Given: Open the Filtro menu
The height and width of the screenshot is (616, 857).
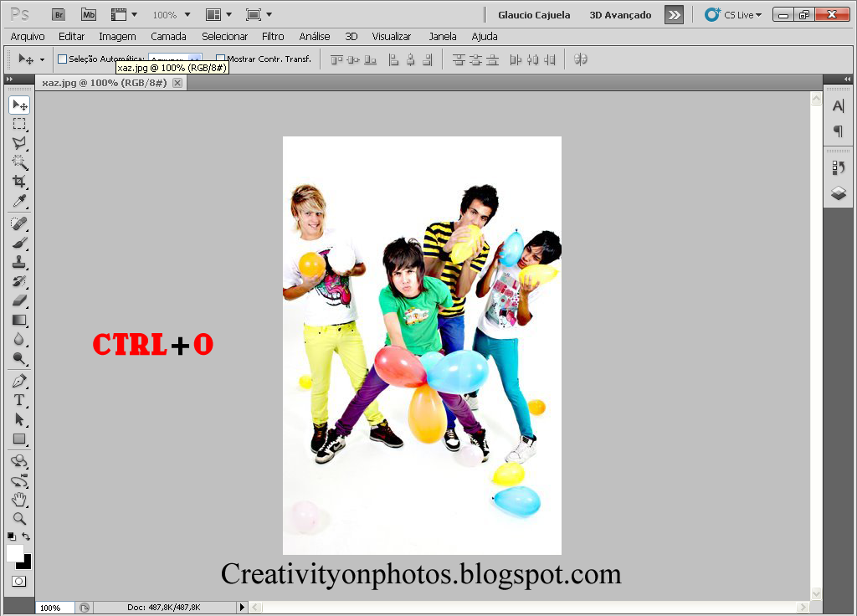Looking at the screenshot, I should click(273, 37).
